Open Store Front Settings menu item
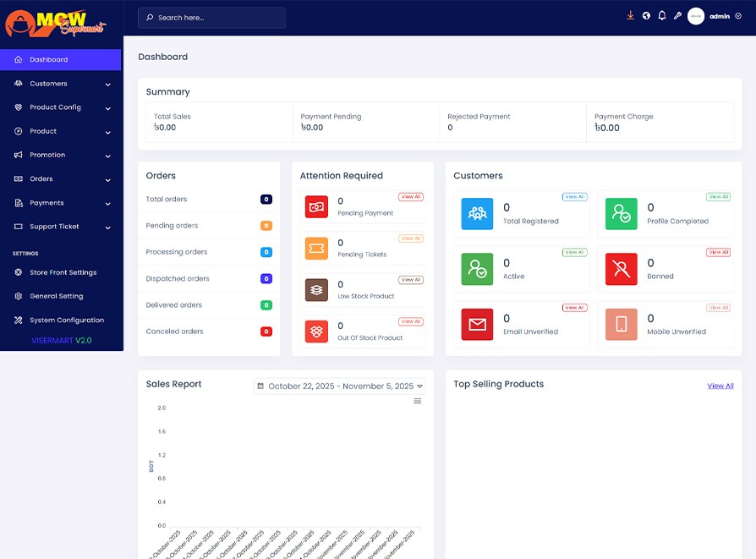The height and width of the screenshot is (559, 756). click(63, 272)
